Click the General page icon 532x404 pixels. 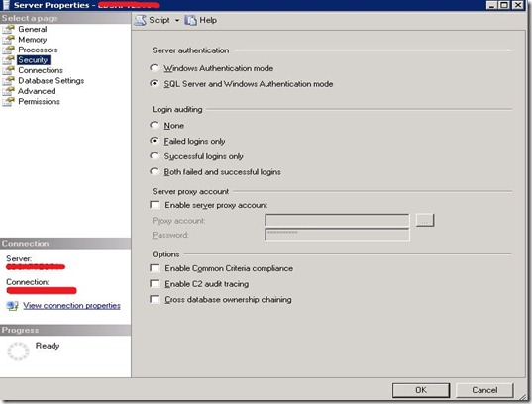pyautogui.click(x=8, y=29)
